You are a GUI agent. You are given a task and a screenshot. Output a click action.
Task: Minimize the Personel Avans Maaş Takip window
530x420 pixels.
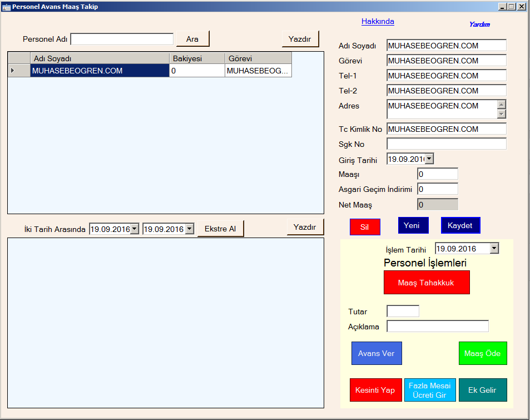[503, 7]
